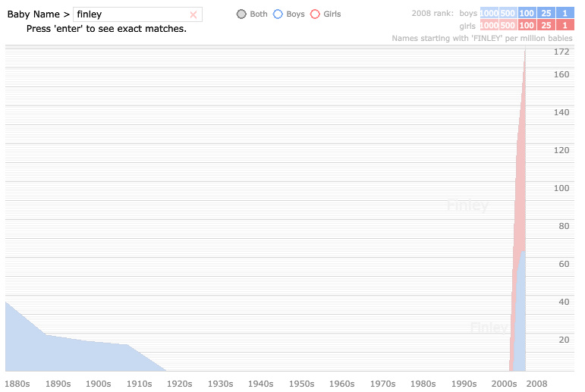Select the Boys radio option
This screenshot has height=392, width=585.
click(x=278, y=14)
